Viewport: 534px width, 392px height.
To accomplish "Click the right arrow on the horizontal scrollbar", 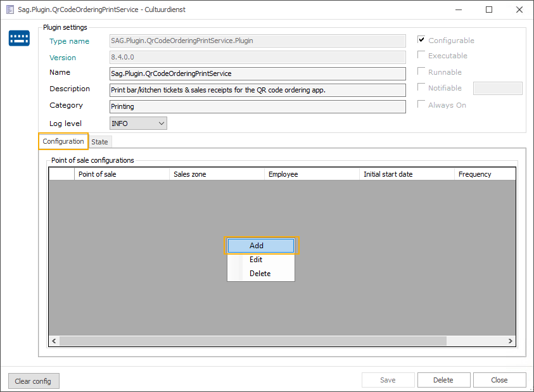I will (510, 341).
